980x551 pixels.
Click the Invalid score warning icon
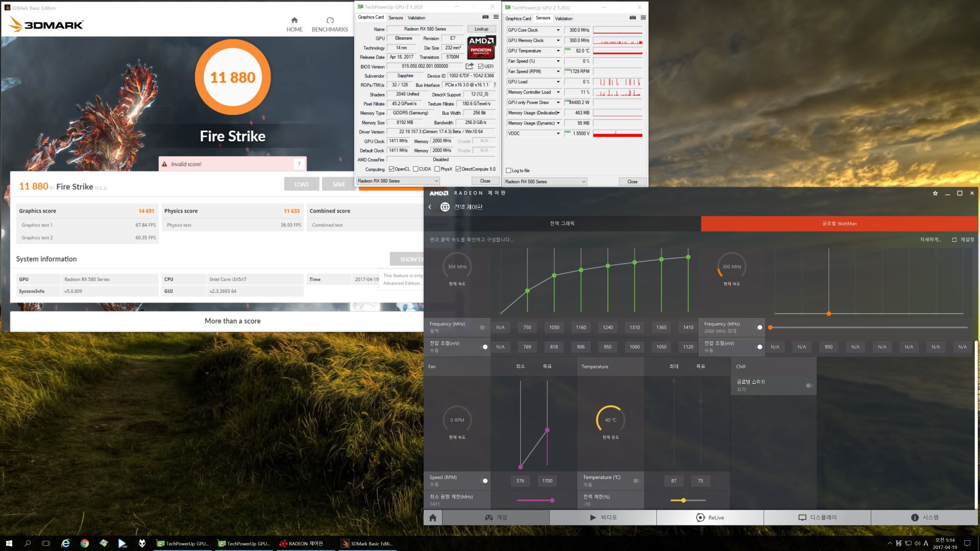164,164
